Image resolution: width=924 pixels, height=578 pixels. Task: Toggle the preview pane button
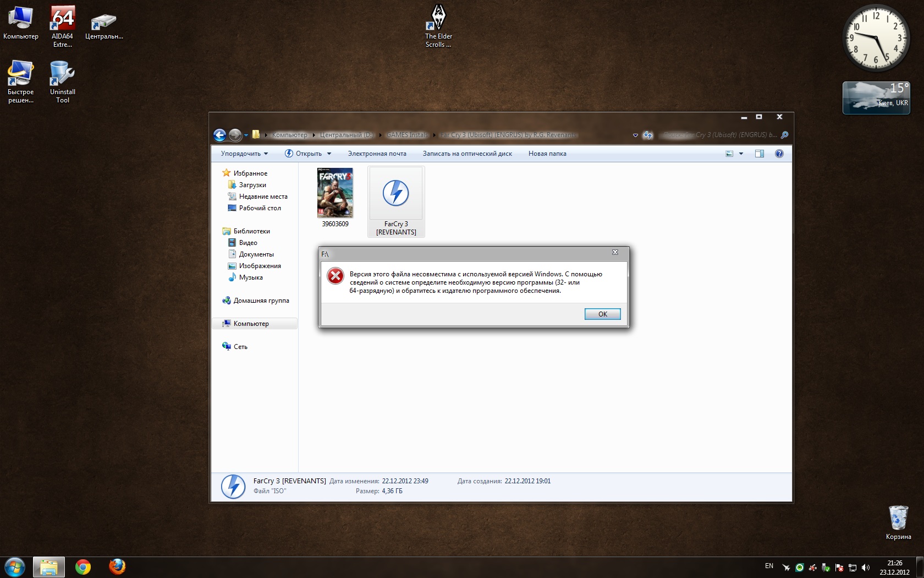[760, 154]
